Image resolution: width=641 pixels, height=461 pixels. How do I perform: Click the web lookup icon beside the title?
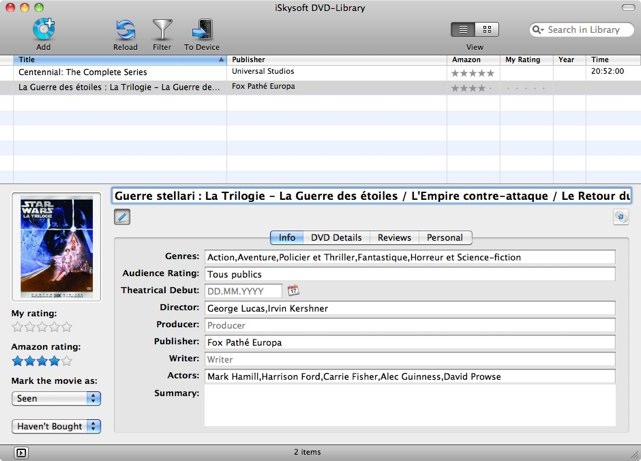pos(621,217)
